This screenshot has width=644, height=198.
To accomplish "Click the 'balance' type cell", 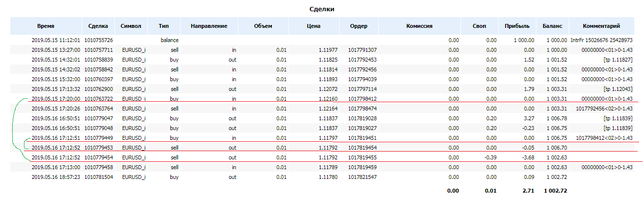I will click(x=169, y=39).
